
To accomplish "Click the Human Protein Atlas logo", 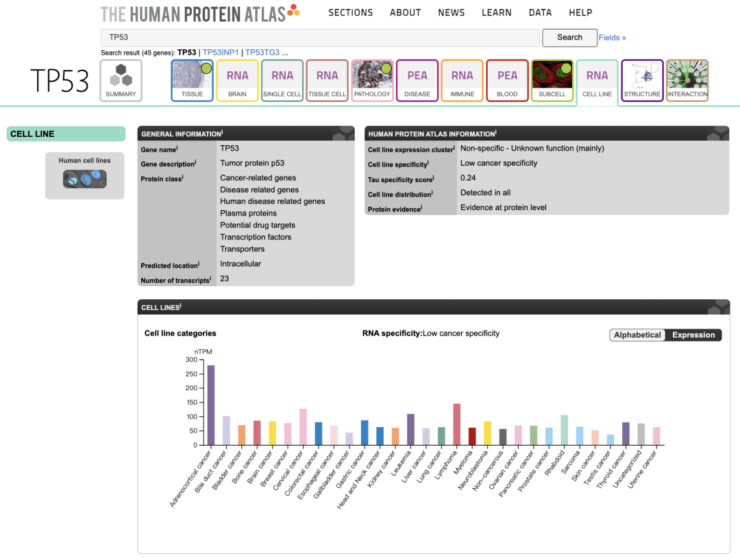I will click(200, 13).
